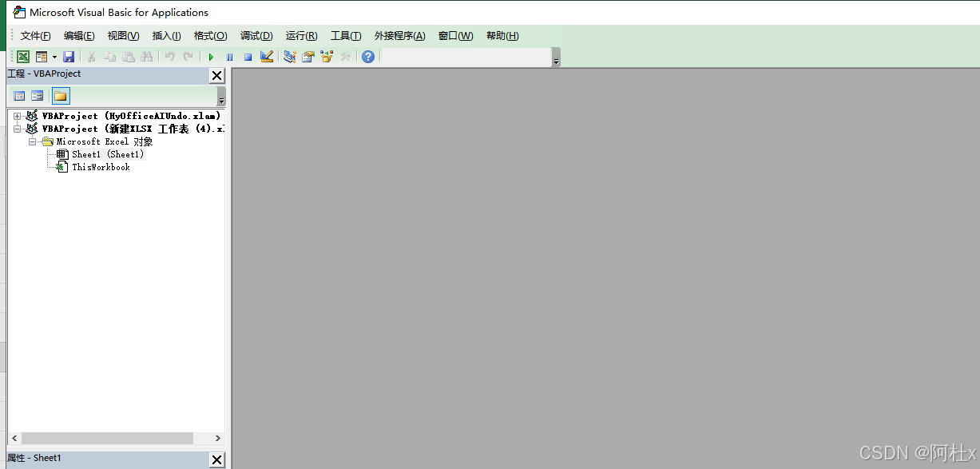Click the VBA title bar app icon
The height and width of the screenshot is (469, 980).
coord(18,12)
